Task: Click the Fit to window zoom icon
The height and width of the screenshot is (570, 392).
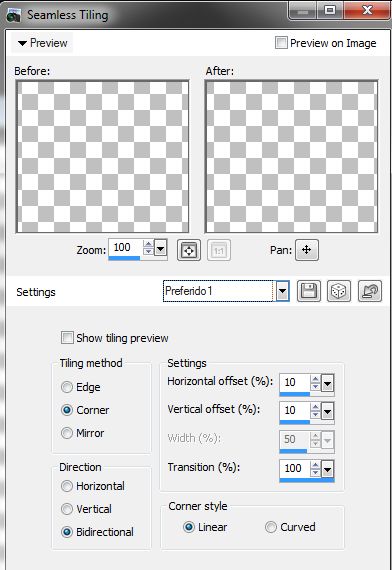Action: click(x=189, y=250)
